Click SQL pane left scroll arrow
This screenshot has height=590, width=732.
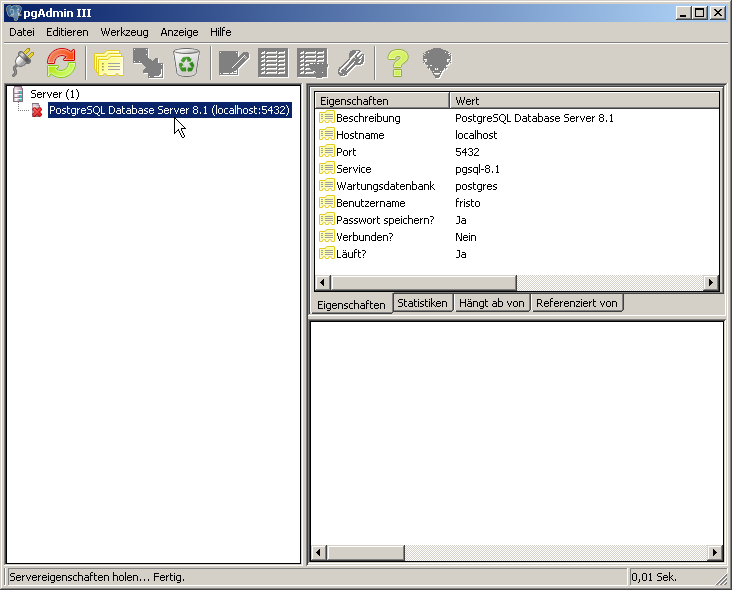click(318, 553)
